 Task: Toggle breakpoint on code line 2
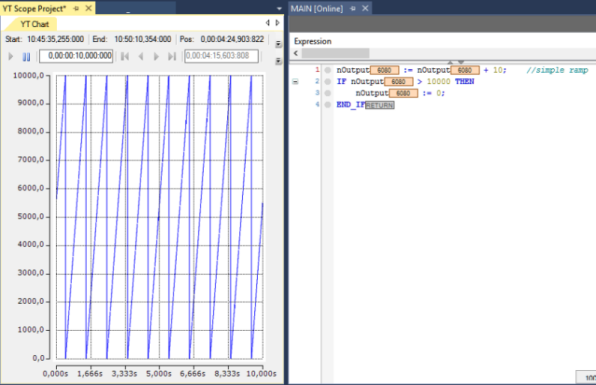click(x=328, y=81)
